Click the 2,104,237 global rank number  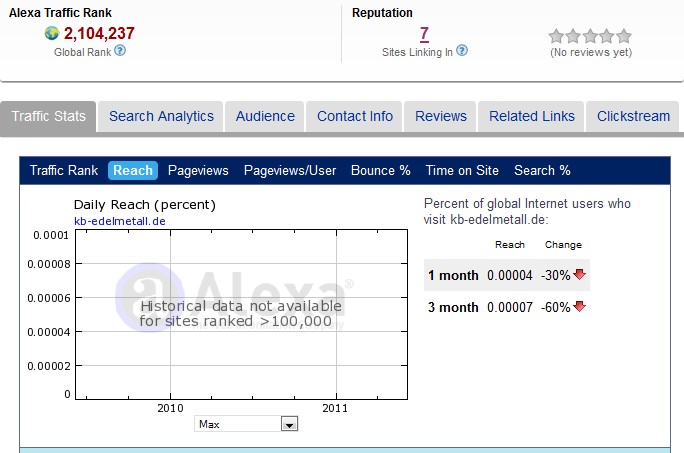click(x=99, y=33)
